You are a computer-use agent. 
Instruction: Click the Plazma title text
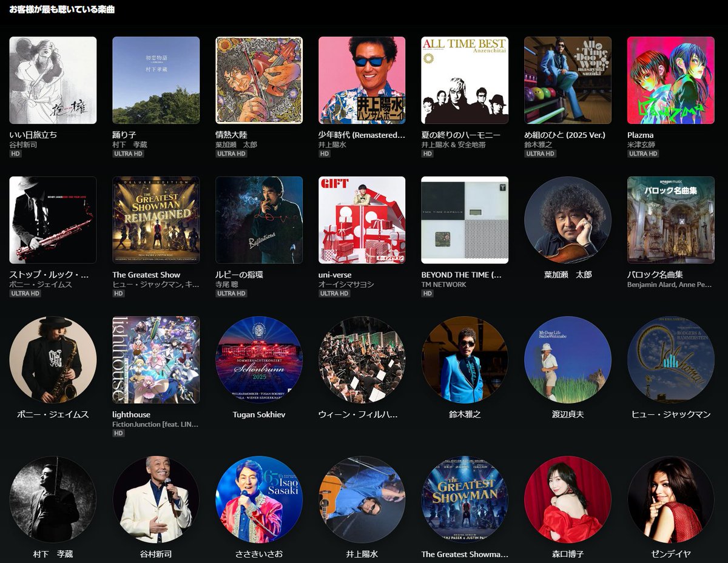pyautogui.click(x=641, y=135)
